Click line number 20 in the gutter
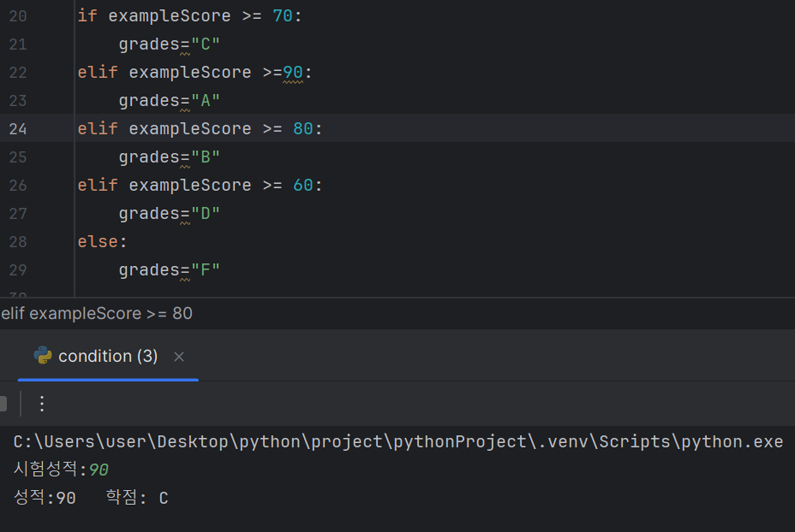The image size is (795, 532). point(18,16)
